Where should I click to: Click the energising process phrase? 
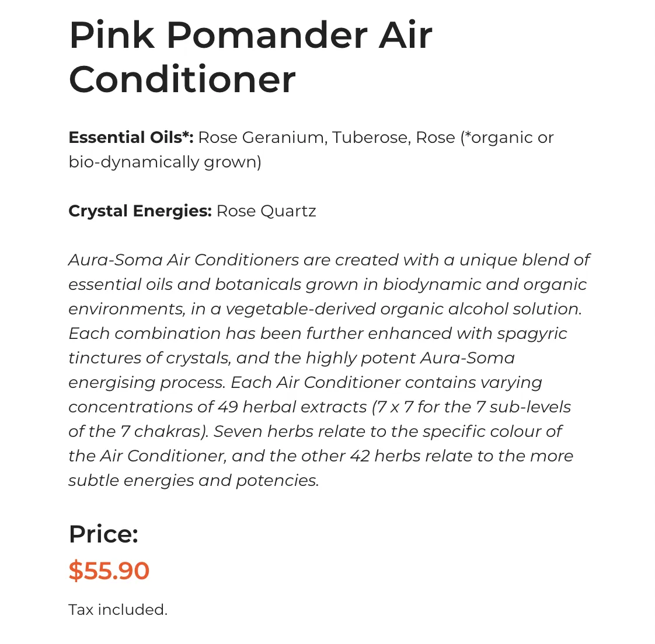147,383
